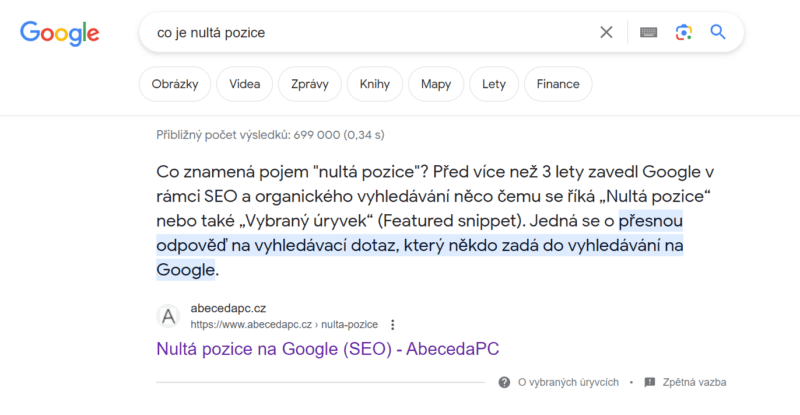Click the feedback speech bubble icon

coord(649,382)
